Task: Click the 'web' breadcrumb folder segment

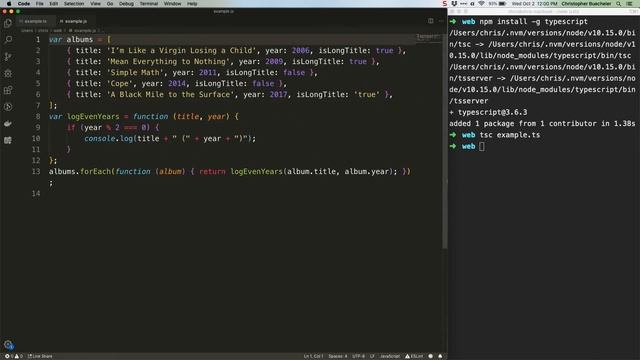Action: 58,31
